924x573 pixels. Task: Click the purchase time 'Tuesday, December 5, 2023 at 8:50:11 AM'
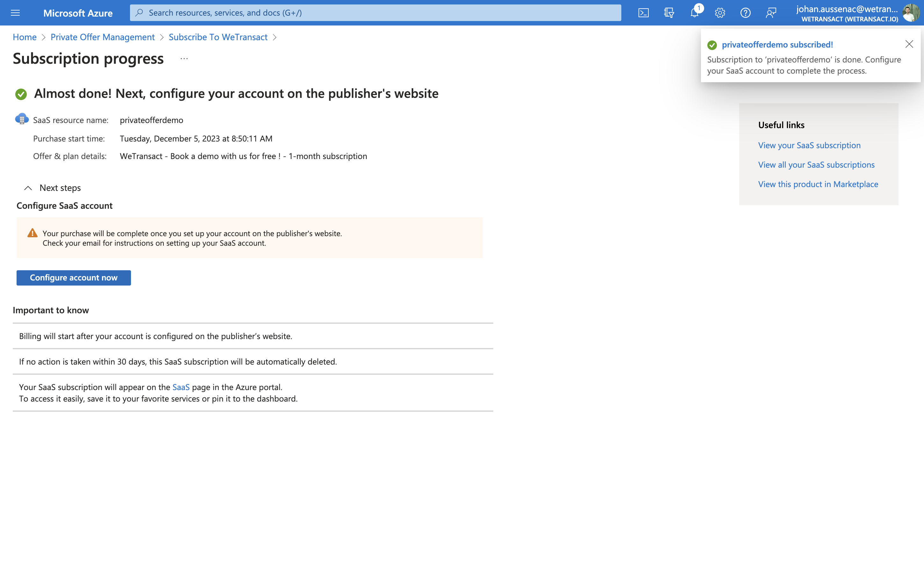point(196,139)
